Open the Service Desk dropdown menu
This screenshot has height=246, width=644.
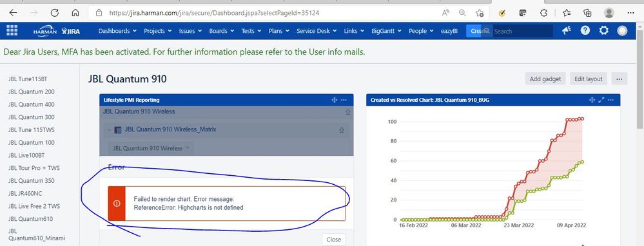coord(317,31)
